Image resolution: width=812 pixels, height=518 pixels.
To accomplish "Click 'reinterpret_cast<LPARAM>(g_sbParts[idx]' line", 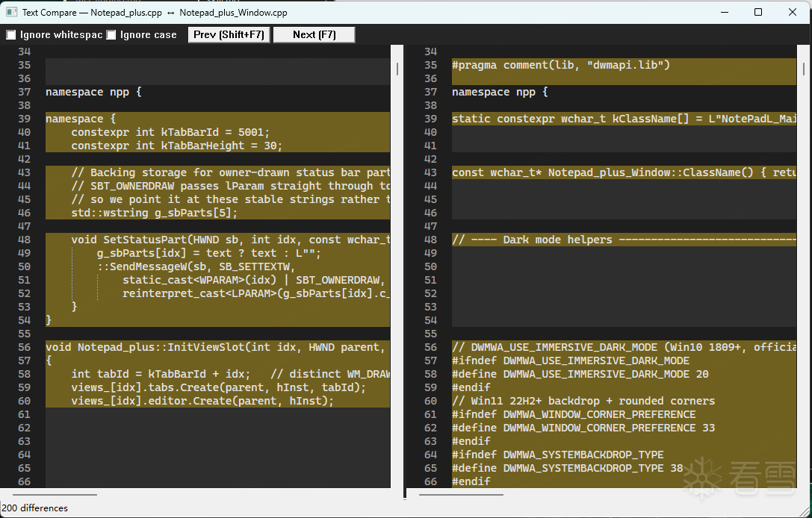I will point(256,294).
